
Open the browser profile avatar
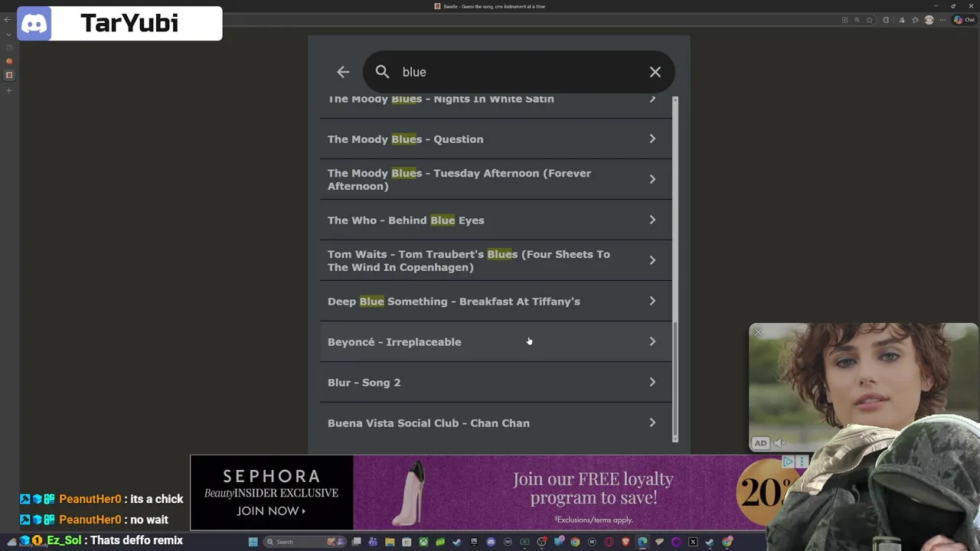(x=929, y=20)
